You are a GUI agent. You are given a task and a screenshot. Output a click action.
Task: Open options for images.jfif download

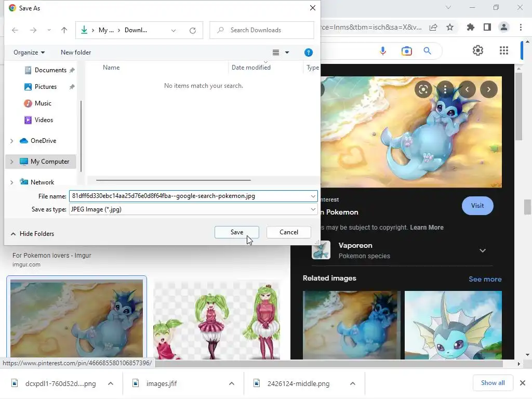231,384
